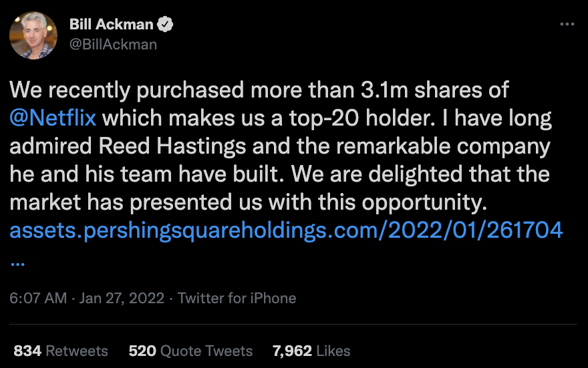The image size is (588, 368).
Task: Open Bill Ackman's profile avatar photo
Action: 33,35
